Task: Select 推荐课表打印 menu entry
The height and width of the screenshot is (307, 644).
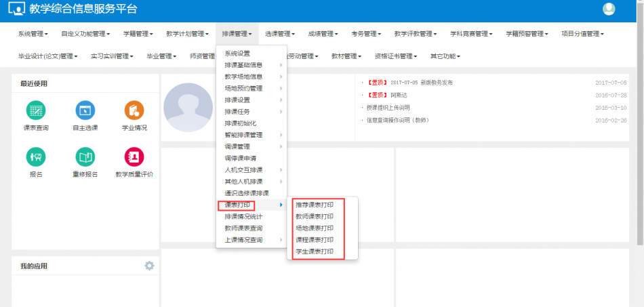Action: coord(315,205)
